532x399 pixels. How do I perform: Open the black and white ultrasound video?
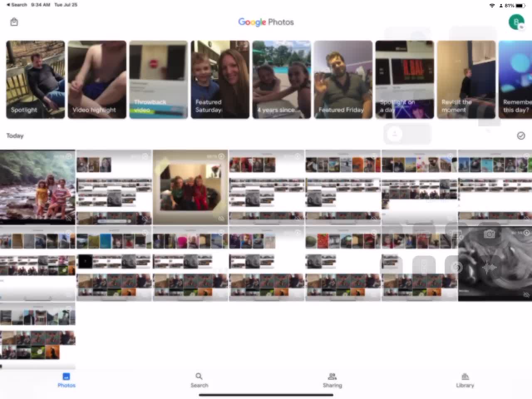coord(495,264)
